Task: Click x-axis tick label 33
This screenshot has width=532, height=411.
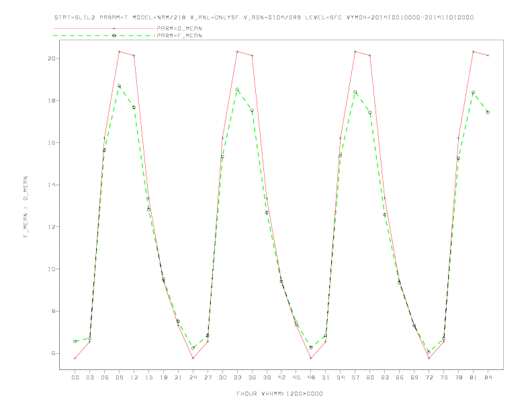Action: click(237, 377)
